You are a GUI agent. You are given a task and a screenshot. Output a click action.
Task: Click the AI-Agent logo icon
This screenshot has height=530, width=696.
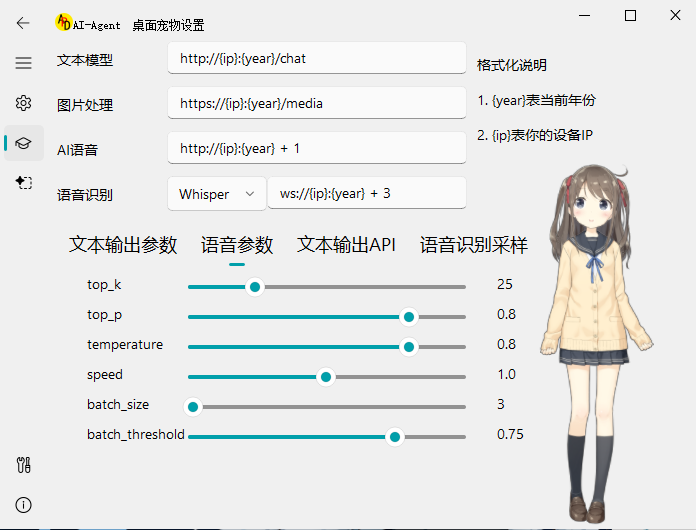(x=63, y=22)
